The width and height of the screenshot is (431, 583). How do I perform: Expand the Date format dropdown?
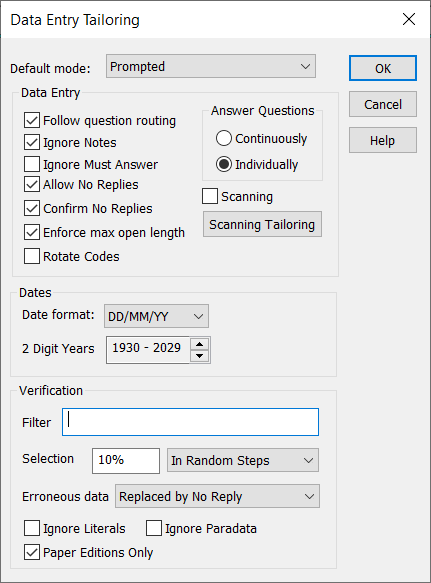[x=156, y=316]
